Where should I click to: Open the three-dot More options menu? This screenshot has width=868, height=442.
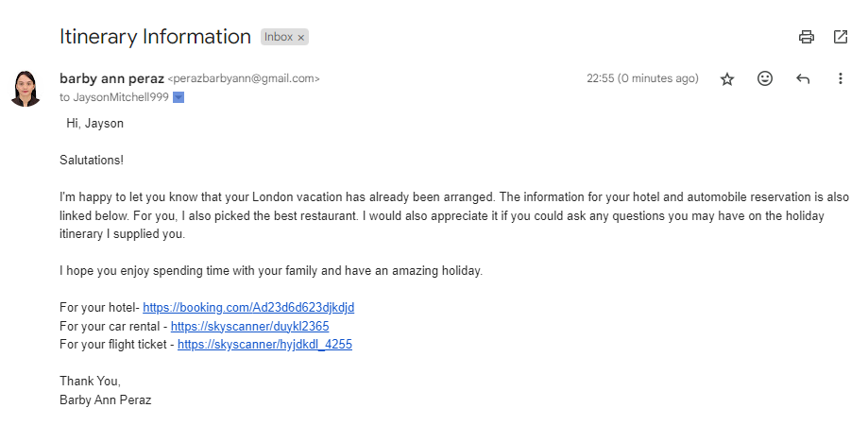[841, 78]
